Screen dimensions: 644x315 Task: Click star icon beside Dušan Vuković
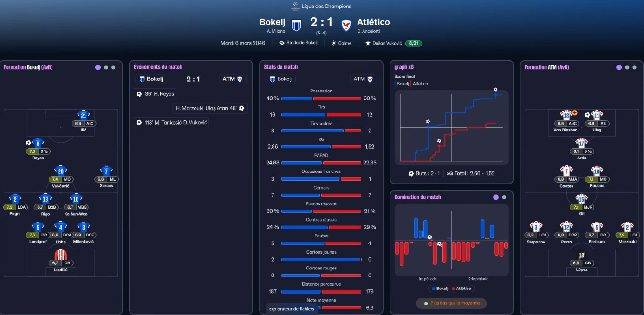(x=368, y=43)
